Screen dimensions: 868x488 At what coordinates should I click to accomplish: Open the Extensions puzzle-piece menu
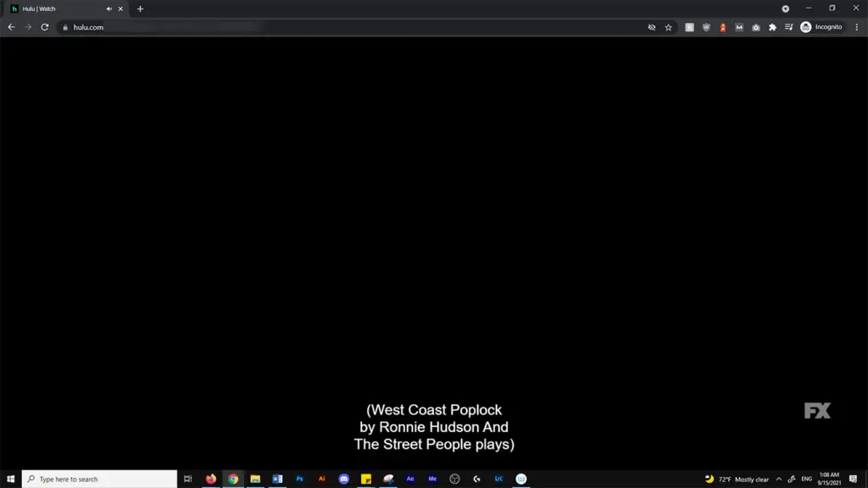(772, 27)
